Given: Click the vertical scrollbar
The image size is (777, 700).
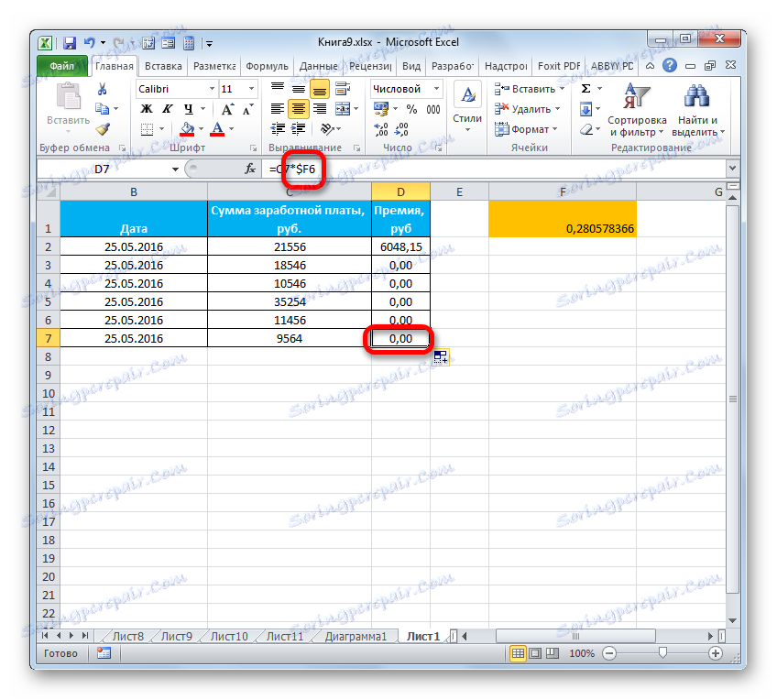Looking at the screenshot, I should click(732, 399).
